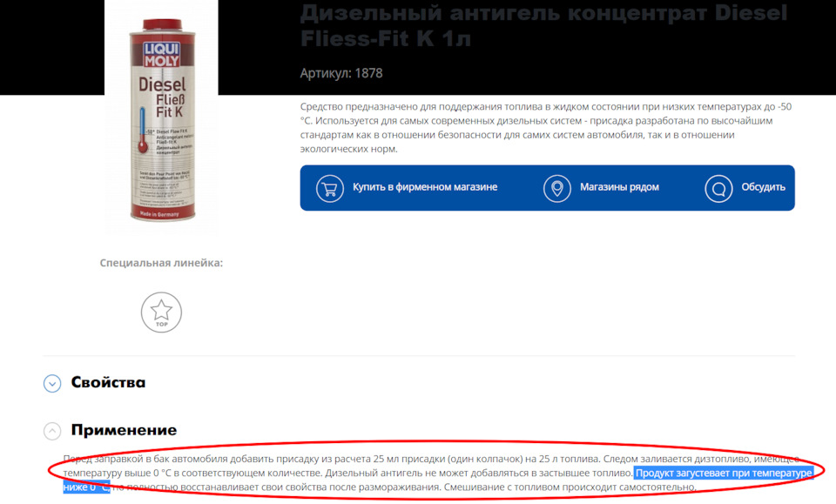Click the thermometer graphic on the bottle
Viewport: 836px width, 504px height.
coord(143,131)
